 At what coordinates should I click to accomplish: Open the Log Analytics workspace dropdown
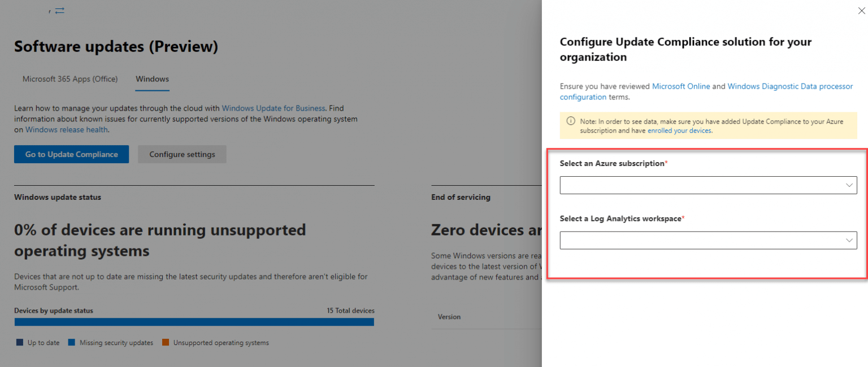point(708,240)
